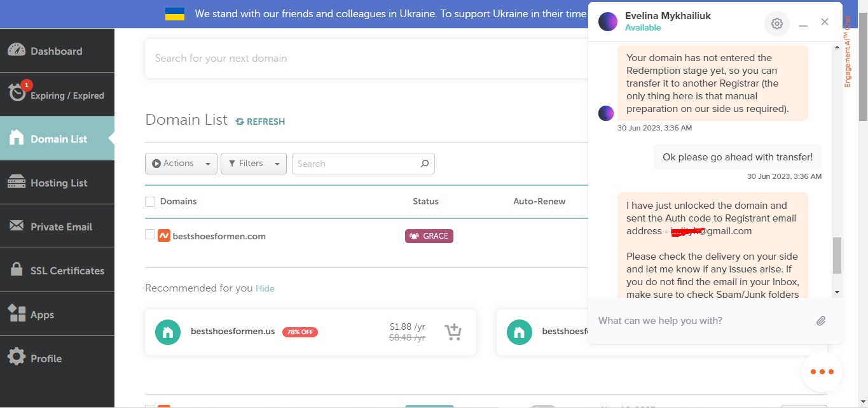This screenshot has height=408, width=868.
Task: Add bestshoesformen.us to cart
Action: pos(453,332)
